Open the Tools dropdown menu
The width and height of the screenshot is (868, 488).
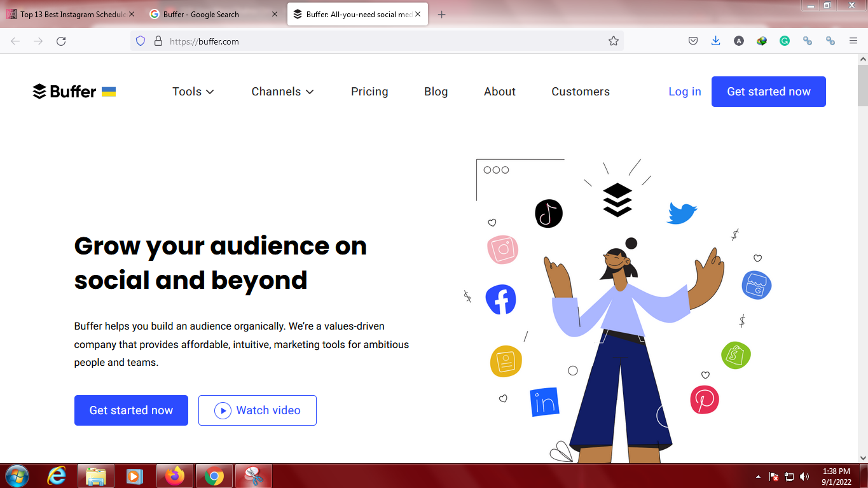[193, 92]
